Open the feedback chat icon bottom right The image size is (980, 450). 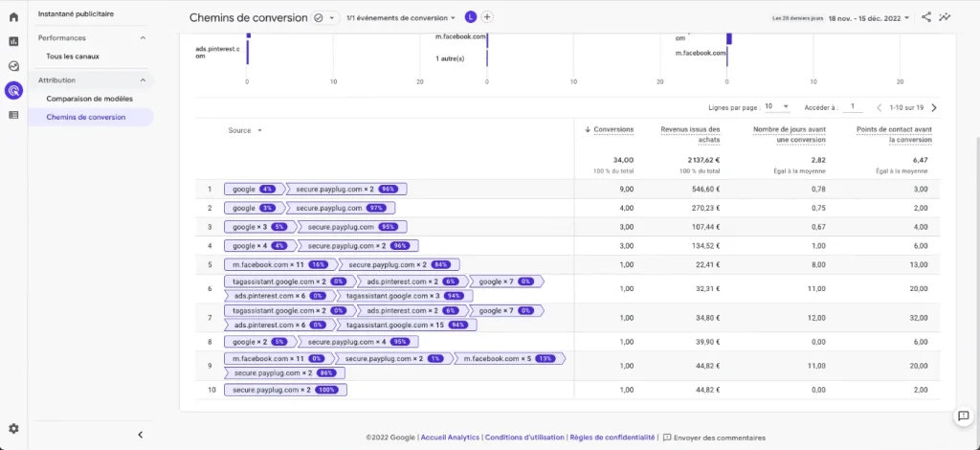963,416
